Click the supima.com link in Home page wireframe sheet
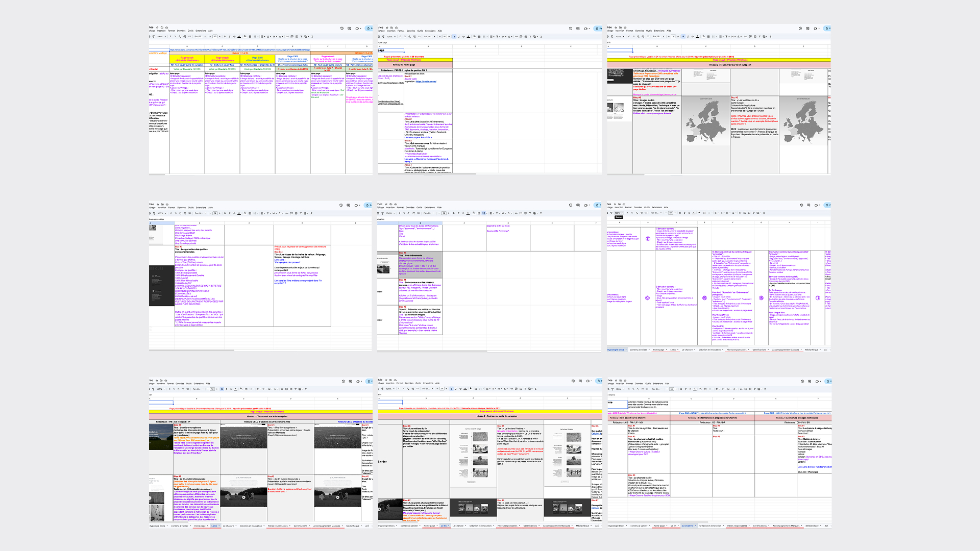 pyautogui.click(x=426, y=81)
